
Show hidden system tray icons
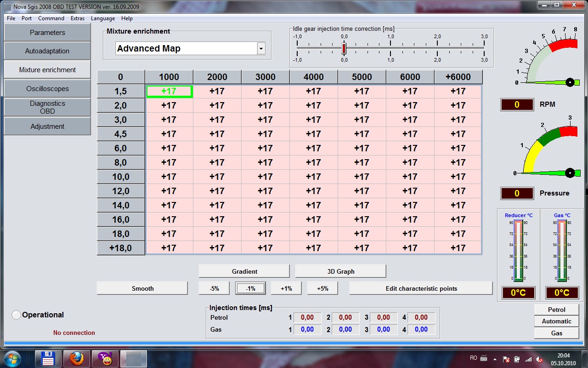point(495,359)
